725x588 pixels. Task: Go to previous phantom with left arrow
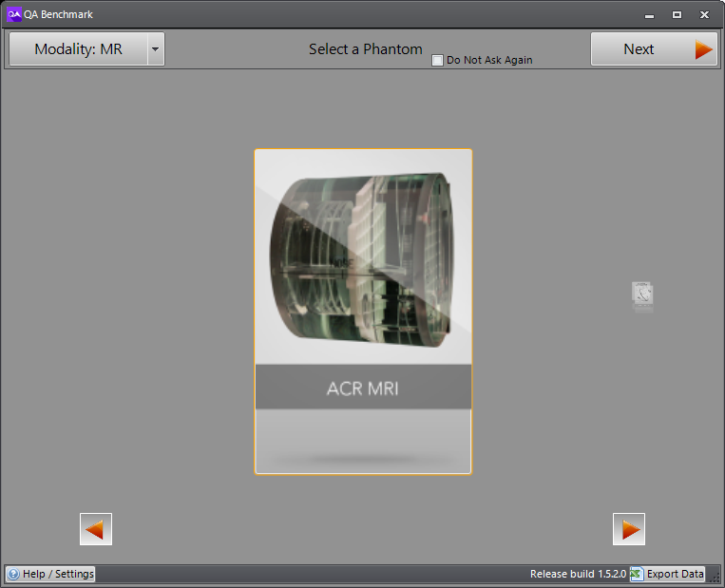point(96,529)
